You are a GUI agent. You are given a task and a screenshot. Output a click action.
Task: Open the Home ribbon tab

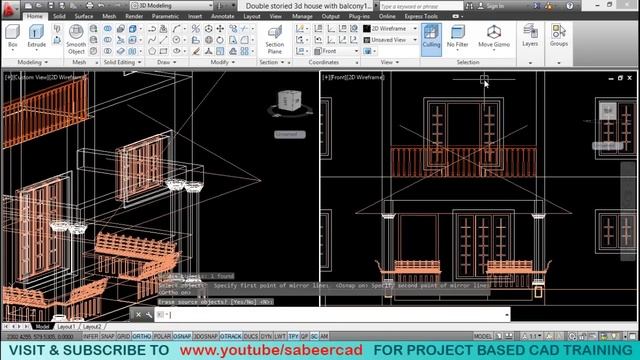[34, 16]
